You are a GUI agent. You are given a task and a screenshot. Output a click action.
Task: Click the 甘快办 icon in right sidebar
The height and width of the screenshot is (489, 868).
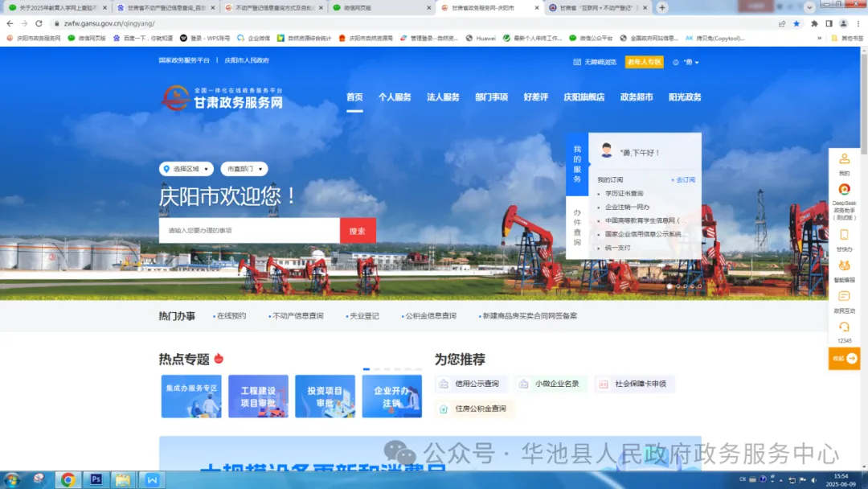pyautogui.click(x=843, y=235)
